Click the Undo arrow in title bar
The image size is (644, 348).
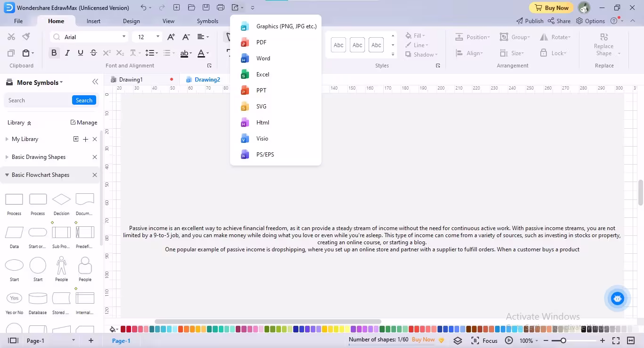(143, 8)
